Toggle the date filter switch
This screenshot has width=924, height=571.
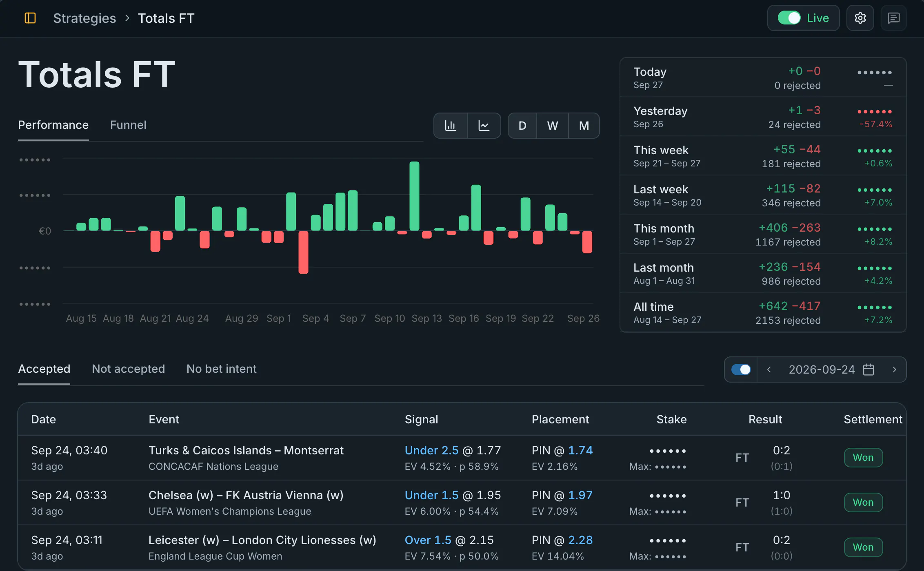(x=741, y=370)
